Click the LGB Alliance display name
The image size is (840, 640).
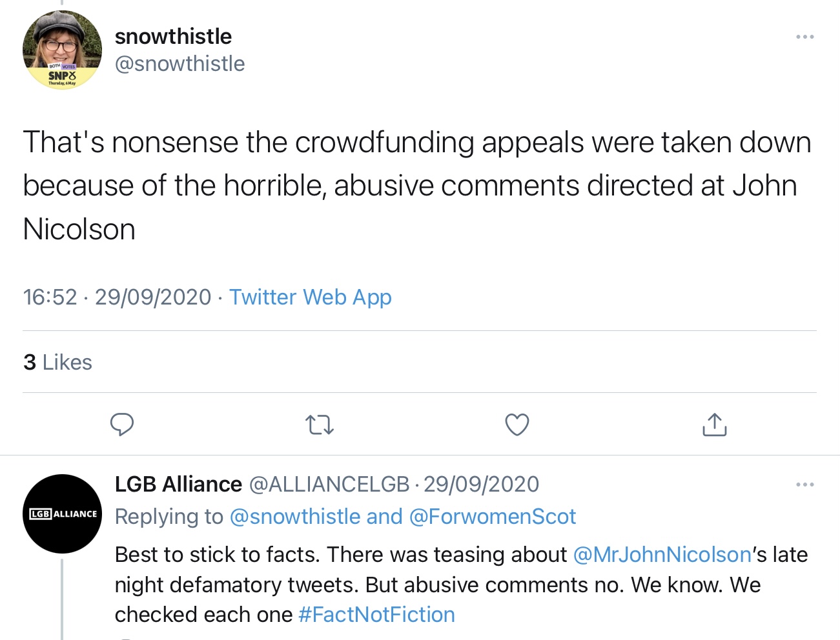(178, 484)
